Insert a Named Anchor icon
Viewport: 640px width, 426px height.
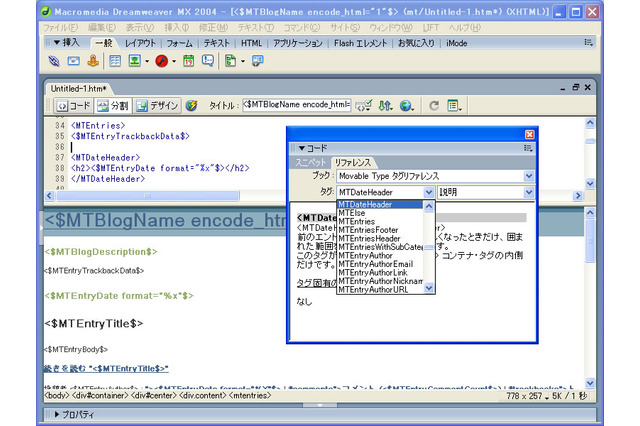[x=93, y=61]
